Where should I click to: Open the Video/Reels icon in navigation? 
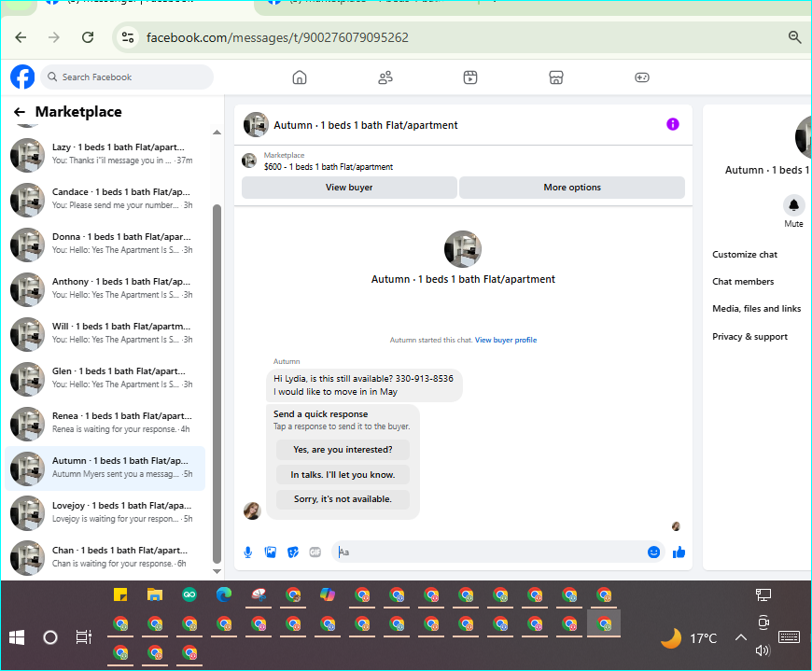[x=470, y=77]
